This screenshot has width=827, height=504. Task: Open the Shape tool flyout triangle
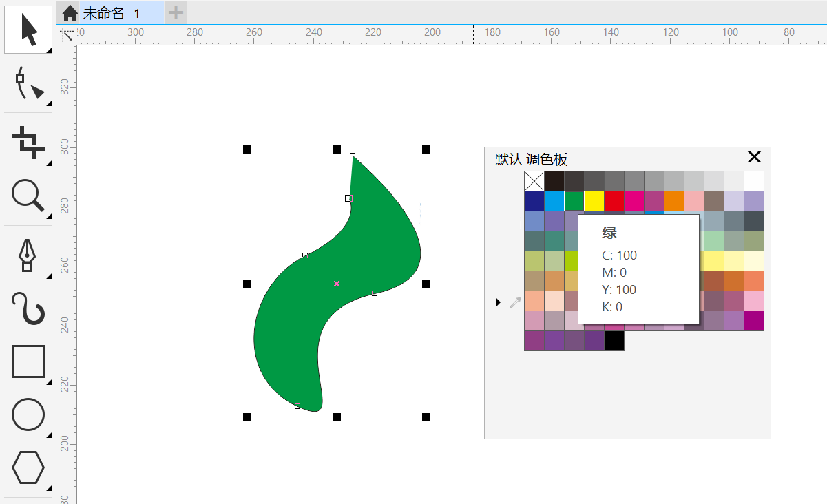[x=49, y=104]
